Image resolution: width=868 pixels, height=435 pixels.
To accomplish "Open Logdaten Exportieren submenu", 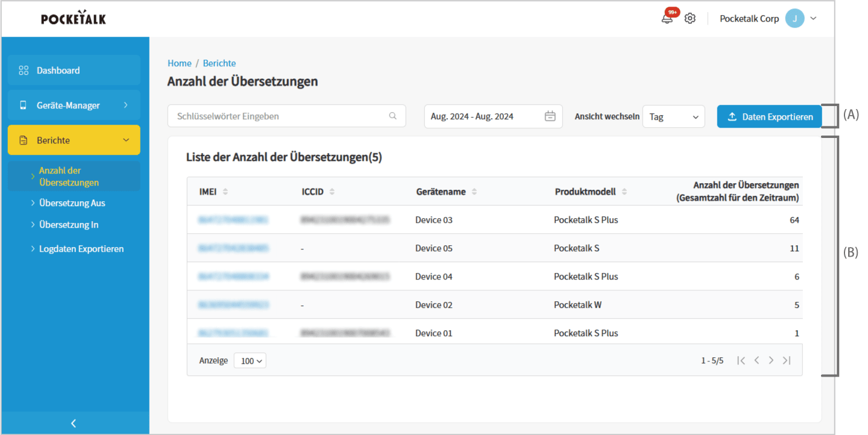I will (x=81, y=249).
